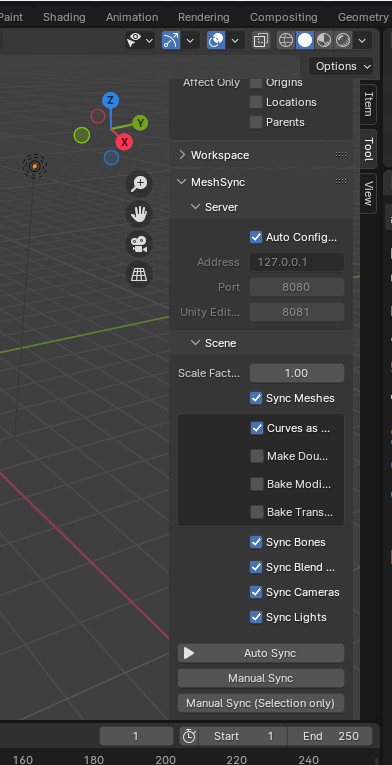Viewport: 392px width, 765px height.
Task: Collapse the Server subpanel
Action: (x=196, y=207)
